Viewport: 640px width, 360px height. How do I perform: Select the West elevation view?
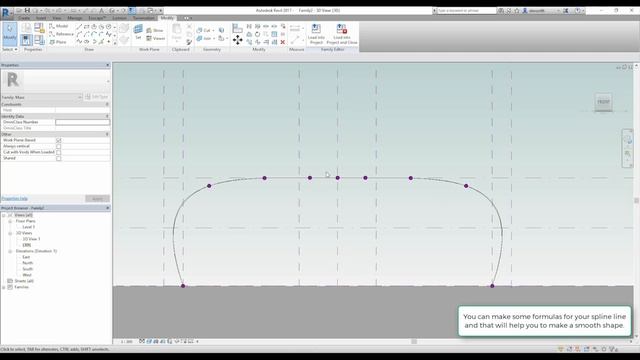pos(27,275)
